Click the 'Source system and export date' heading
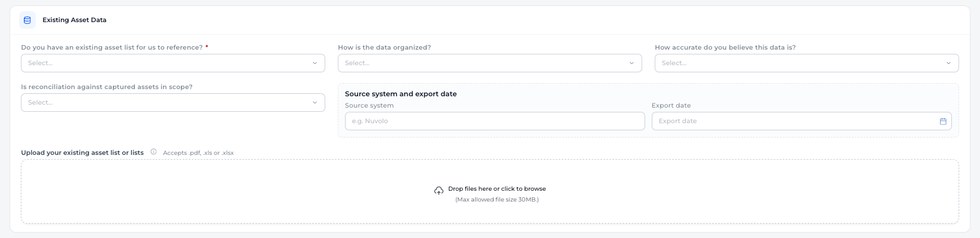 point(401,94)
